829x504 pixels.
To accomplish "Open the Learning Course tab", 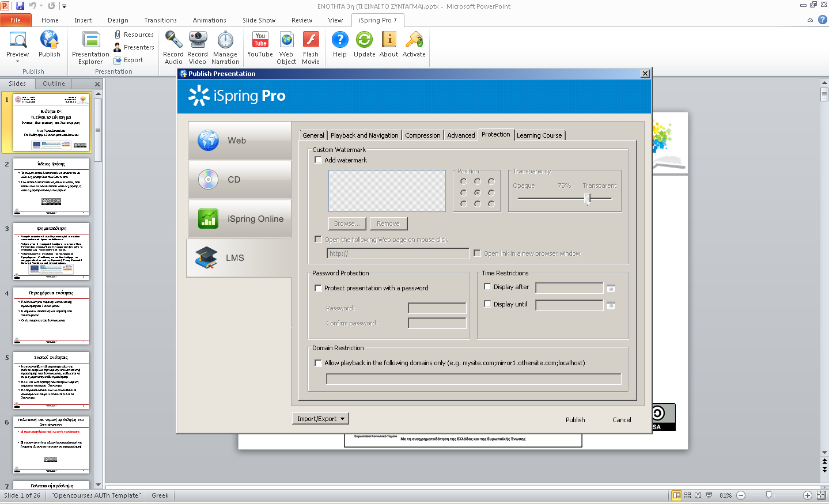I will 539,135.
